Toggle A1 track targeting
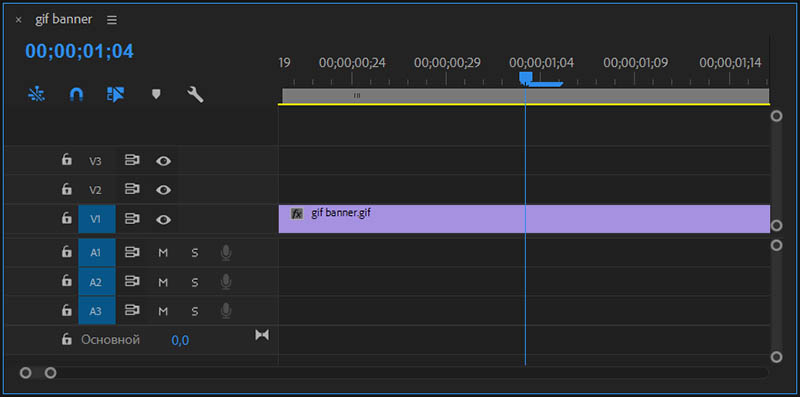 [96, 253]
